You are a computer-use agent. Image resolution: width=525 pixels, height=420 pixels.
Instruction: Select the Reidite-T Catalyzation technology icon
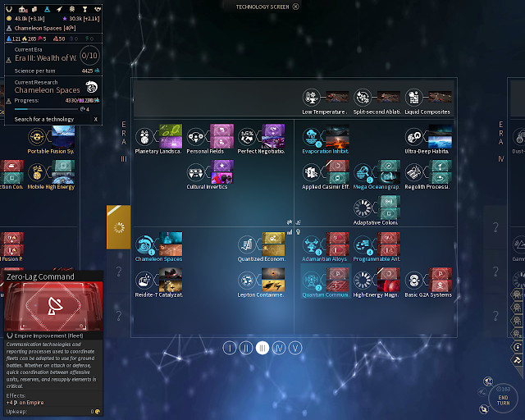pyautogui.click(x=144, y=281)
